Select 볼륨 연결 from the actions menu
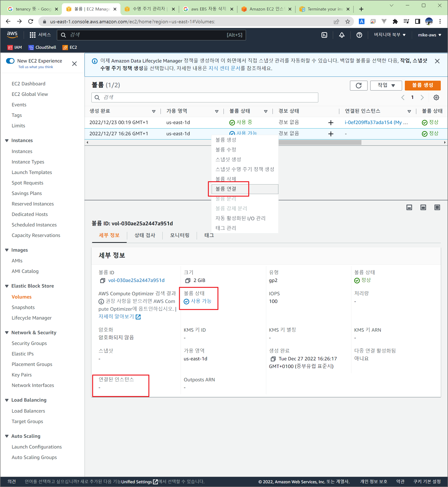 [245, 189]
